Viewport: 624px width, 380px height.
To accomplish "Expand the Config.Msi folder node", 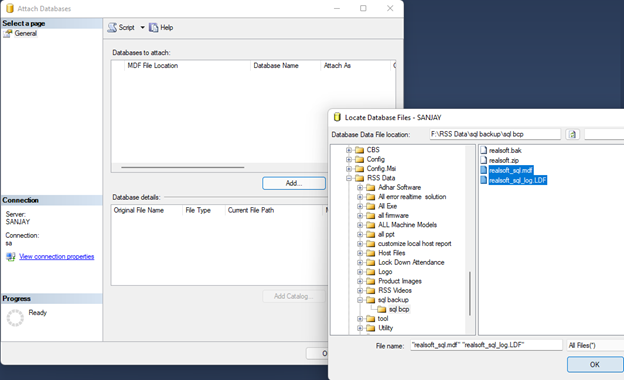I will pyautogui.click(x=349, y=169).
